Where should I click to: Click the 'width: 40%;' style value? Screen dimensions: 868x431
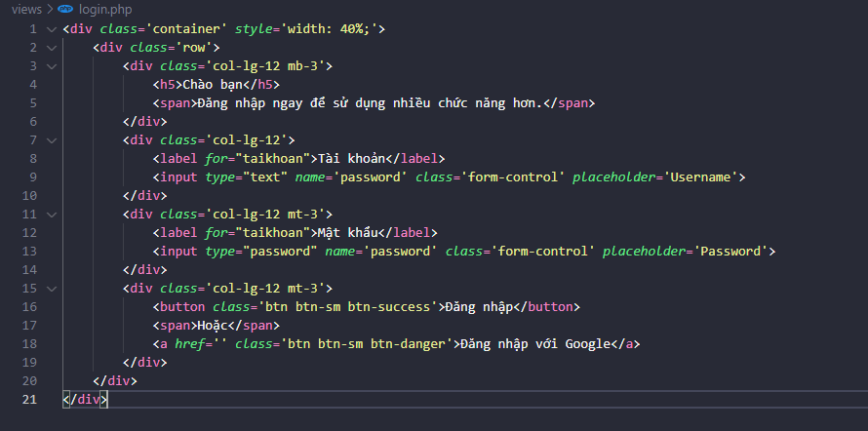(331, 28)
